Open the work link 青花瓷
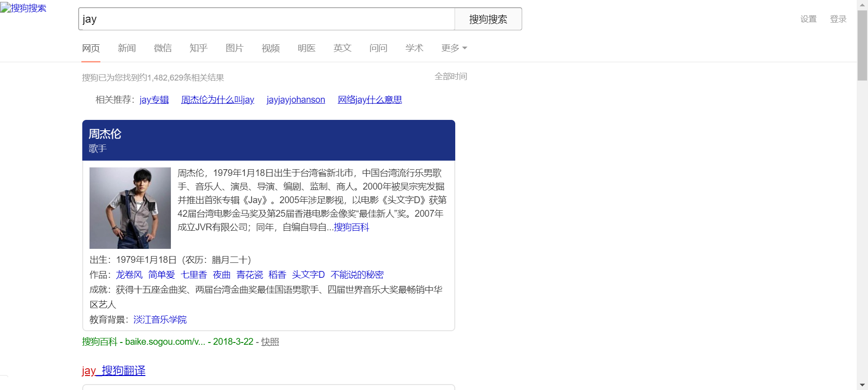The height and width of the screenshot is (390, 868). click(x=250, y=275)
